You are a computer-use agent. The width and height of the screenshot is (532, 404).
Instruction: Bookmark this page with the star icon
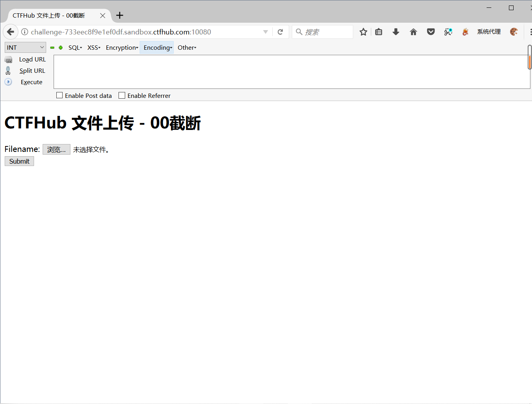tap(363, 32)
